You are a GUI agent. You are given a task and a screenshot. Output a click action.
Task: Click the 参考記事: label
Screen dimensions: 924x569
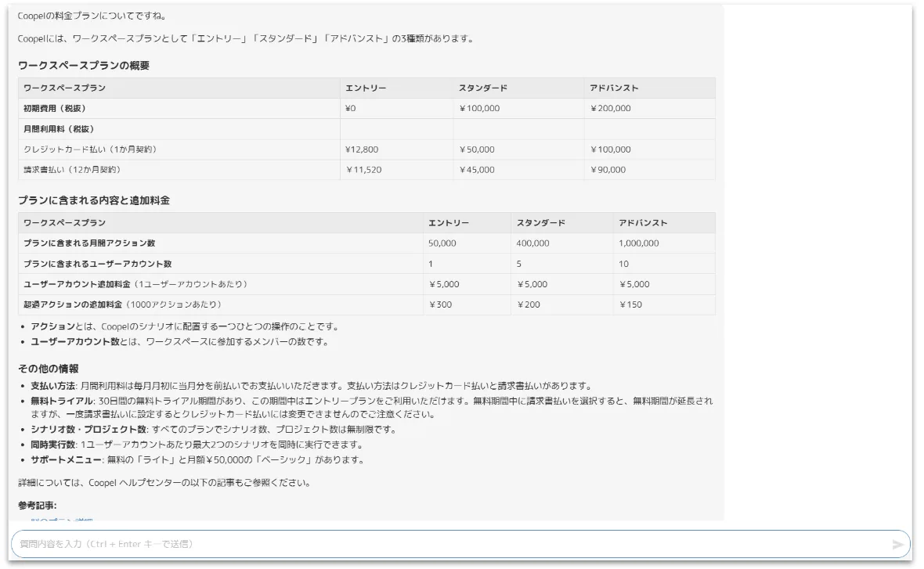[37, 506]
